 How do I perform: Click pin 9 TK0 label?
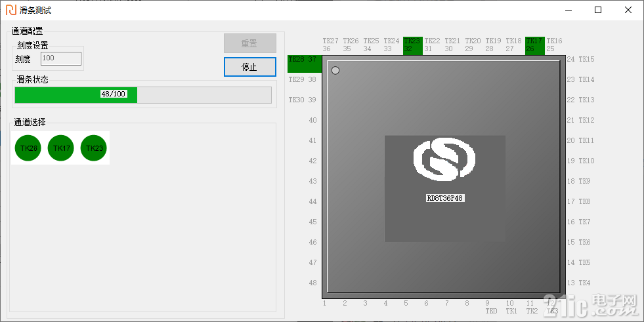tap(491, 307)
